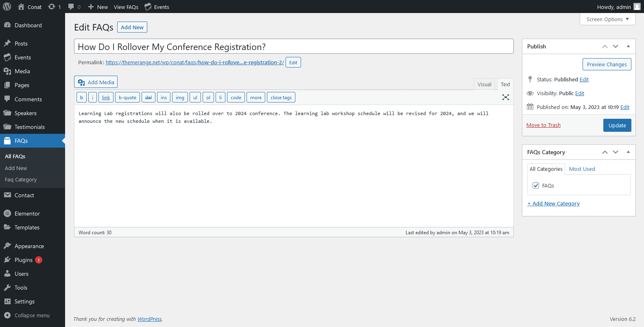Image resolution: width=644 pixels, height=327 pixels.
Task: Expand the Screen Options dropdown
Action: (x=607, y=19)
